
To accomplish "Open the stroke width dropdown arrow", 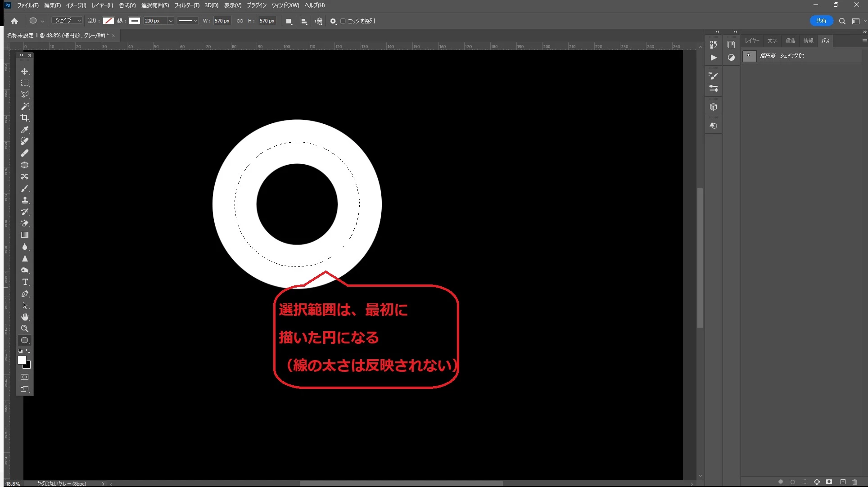I will (170, 21).
